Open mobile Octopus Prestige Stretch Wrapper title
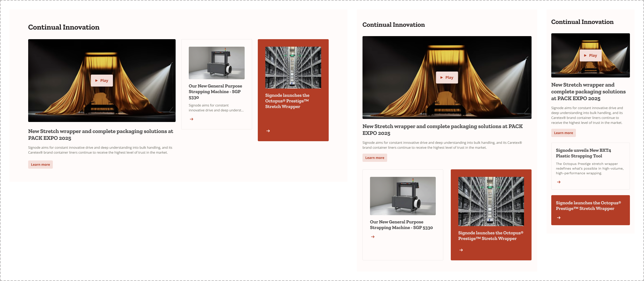 [x=588, y=205]
